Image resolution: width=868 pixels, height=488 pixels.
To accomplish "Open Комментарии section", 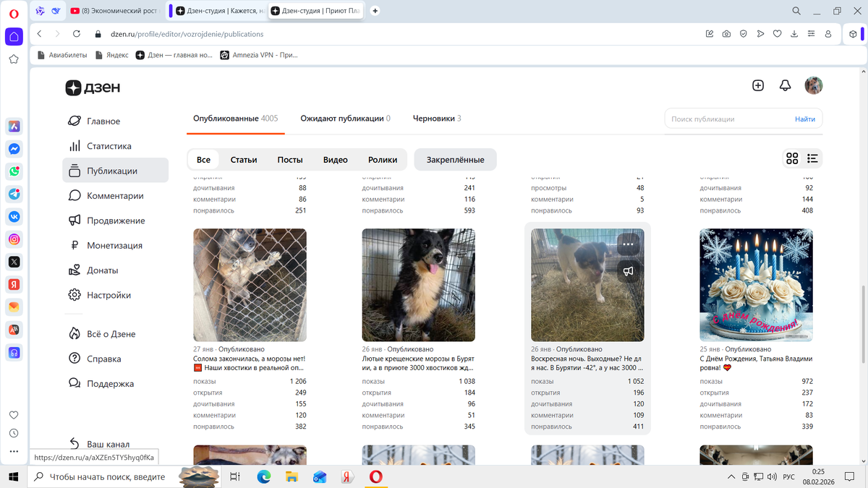I will tap(115, 196).
